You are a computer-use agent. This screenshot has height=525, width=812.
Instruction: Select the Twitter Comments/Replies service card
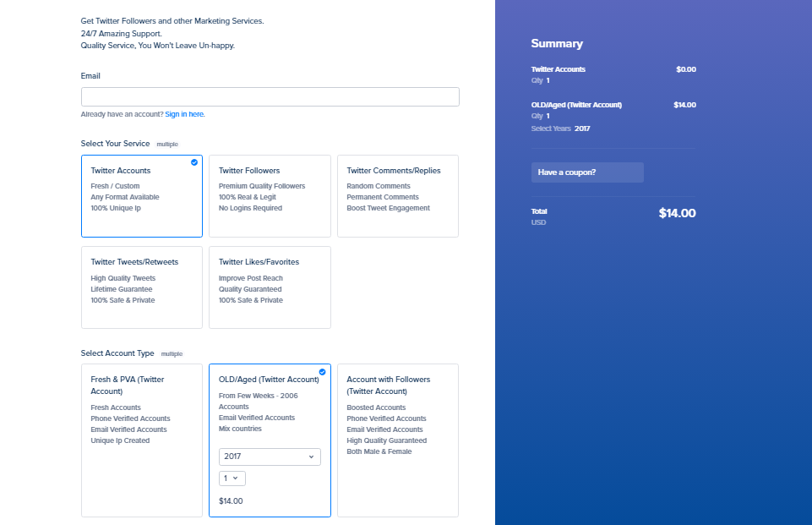[x=398, y=196]
